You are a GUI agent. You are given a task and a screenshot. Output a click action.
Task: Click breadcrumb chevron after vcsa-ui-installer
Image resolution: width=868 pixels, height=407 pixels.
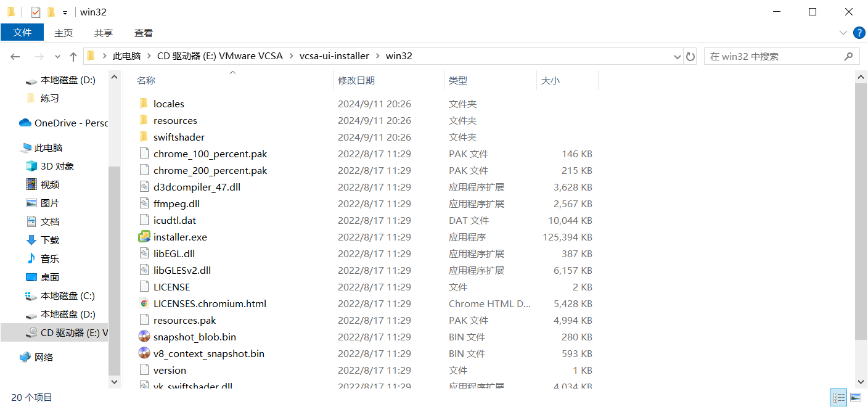click(378, 56)
